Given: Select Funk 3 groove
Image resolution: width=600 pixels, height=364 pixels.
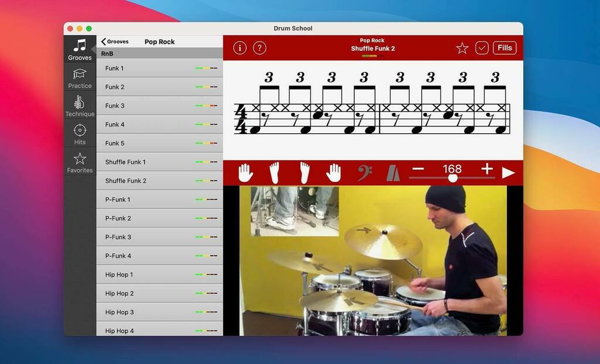Looking at the screenshot, I should pyautogui.click(x=159, y=105).
